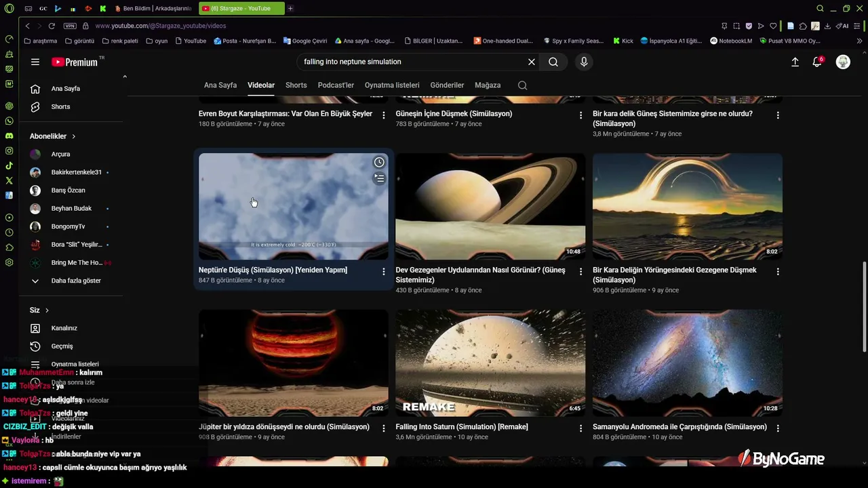The height and width of the screenshot is (488, 868).
Task: Open the araştırma bookmarks folder
Action: 40,41
